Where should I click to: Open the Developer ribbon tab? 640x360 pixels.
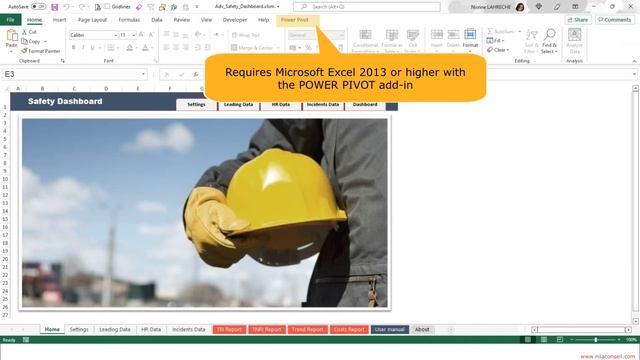tap(235, 20)
